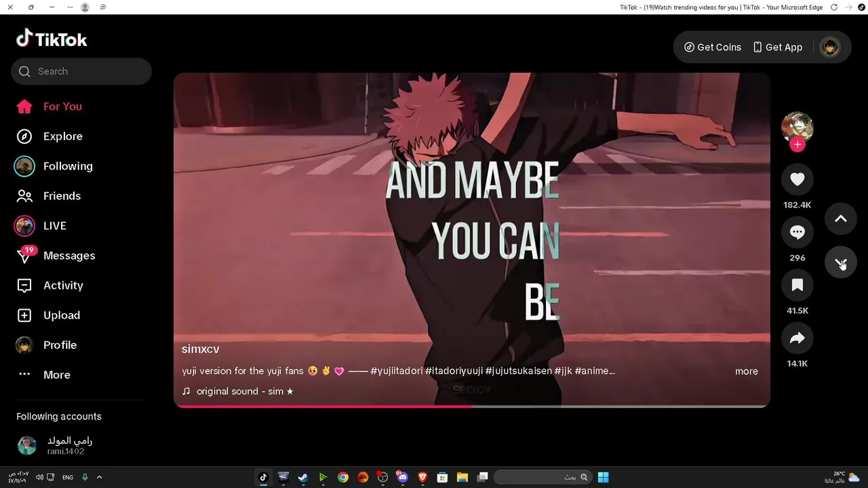The width and height of the screenshot is (868, 488).
Task: Expand the caption with 'more'
Action: coord(747,371)
